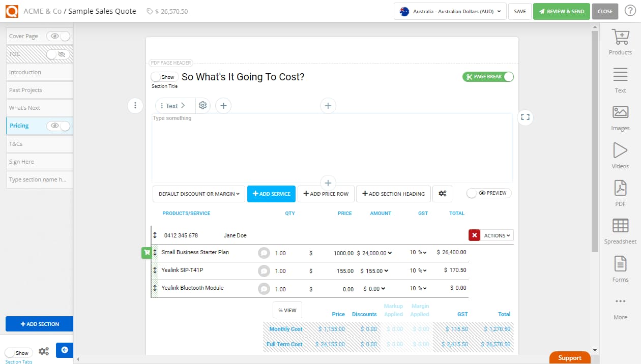This screenshot has width=641, height=364.
Task: Open the Australian Dollars currency dropdown
Action: tap(450, 11)
